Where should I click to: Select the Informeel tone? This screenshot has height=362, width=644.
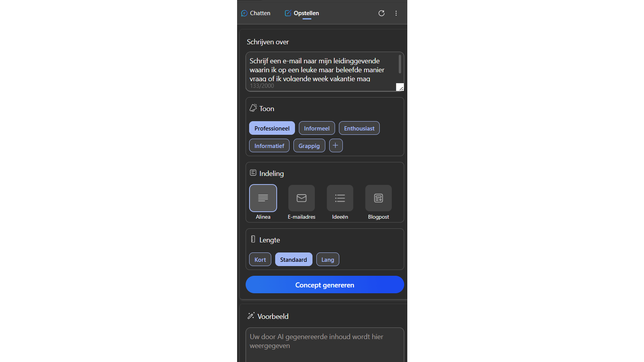317,128
